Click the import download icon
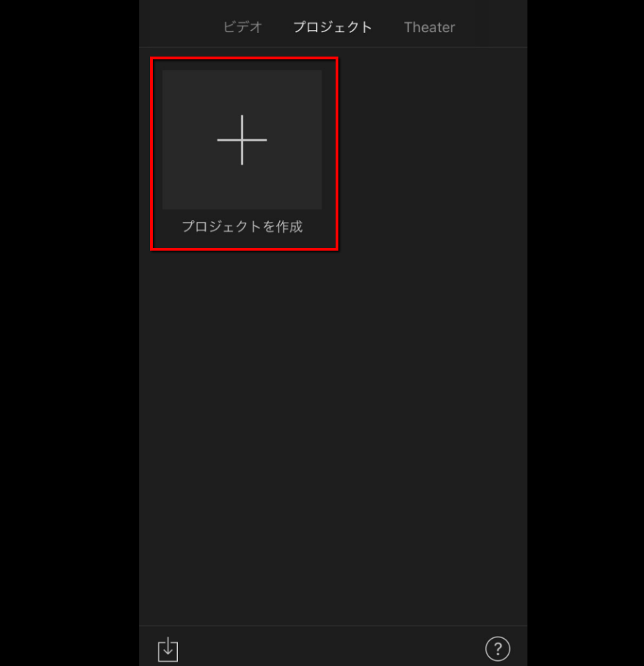The image size is (644, 666). coord(168,649)
